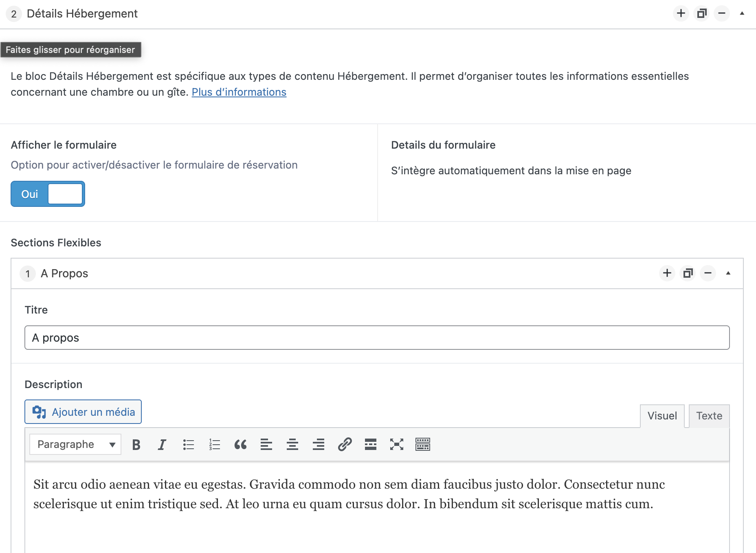756x553 pixels.
Task: Insert Read More tag
Action: [x=371, y=445]
